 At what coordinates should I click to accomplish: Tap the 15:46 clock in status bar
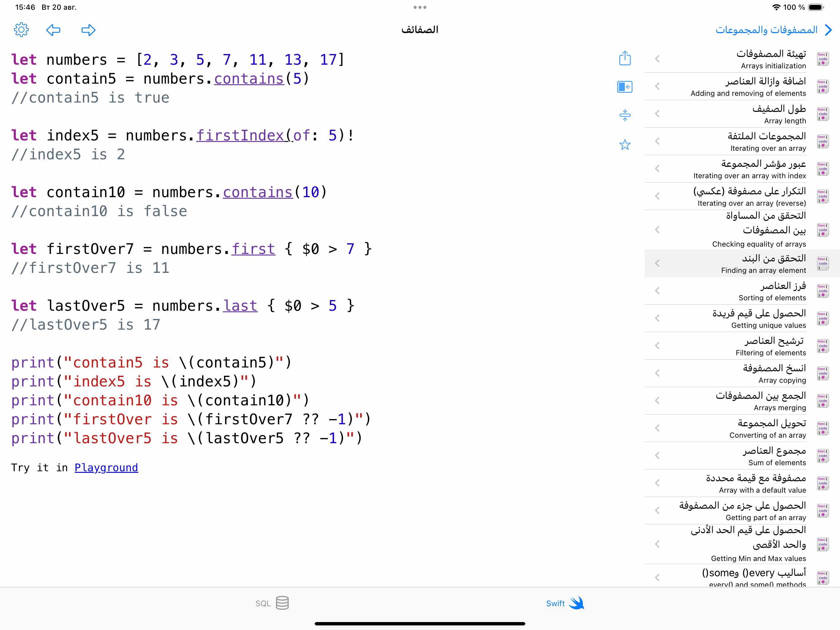coord(25,7)
